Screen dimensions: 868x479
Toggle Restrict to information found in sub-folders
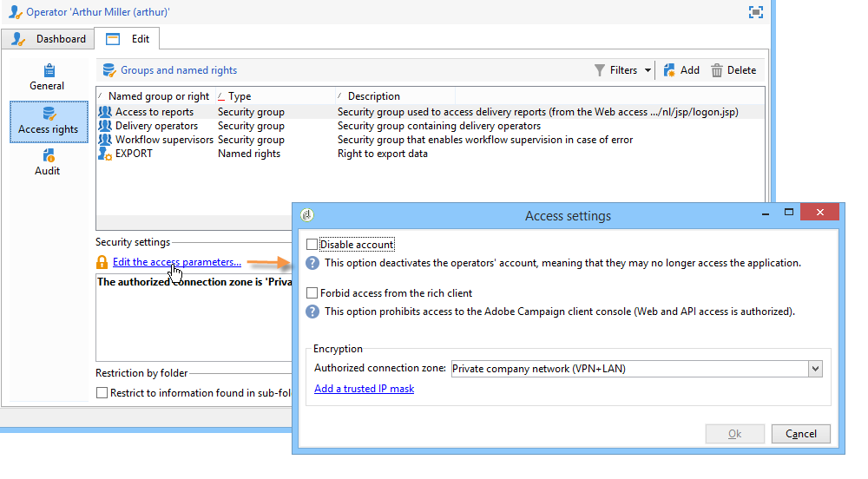tap(102, 393)
